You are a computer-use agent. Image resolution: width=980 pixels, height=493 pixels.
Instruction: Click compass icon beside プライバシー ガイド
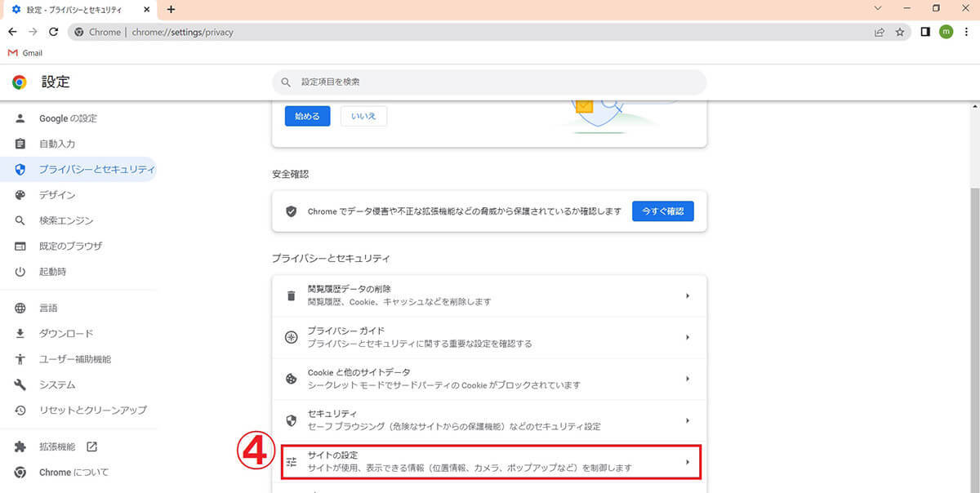coord(291,337)
